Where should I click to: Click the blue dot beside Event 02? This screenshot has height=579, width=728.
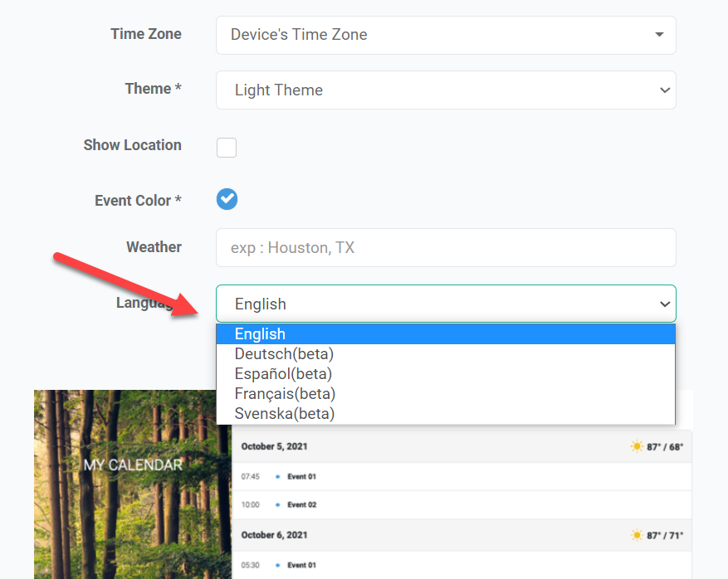276,504
